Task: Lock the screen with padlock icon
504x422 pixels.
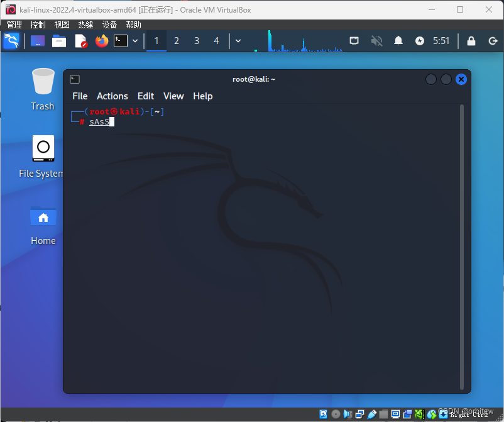Action: 471,41
